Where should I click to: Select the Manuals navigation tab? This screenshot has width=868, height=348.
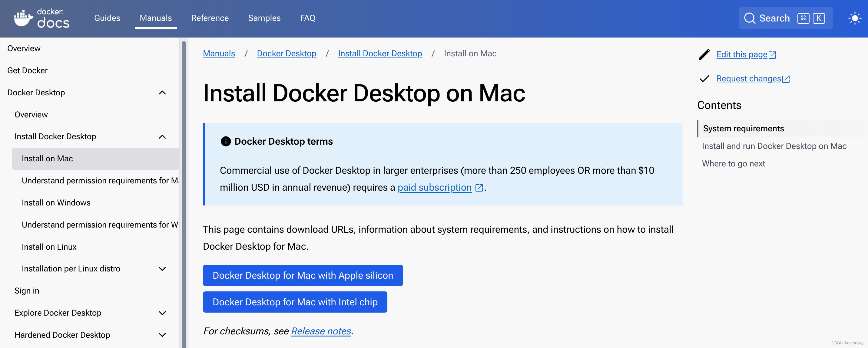(x=156, y=18)
